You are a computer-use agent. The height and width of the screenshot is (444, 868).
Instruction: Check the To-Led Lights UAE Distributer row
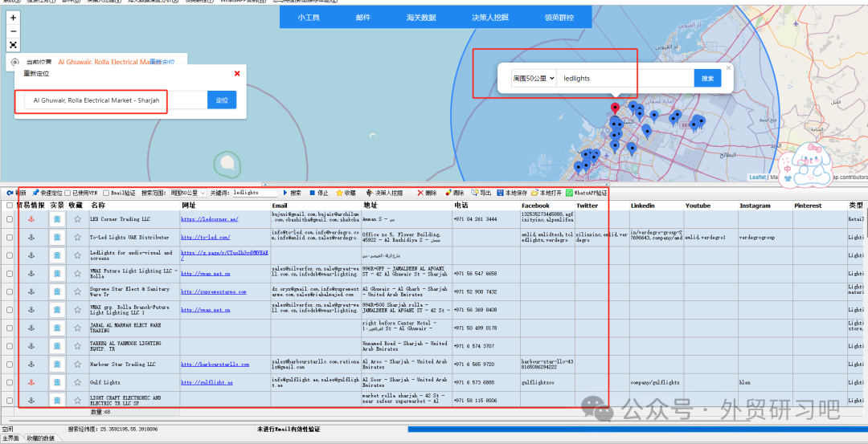coord(10,237)
